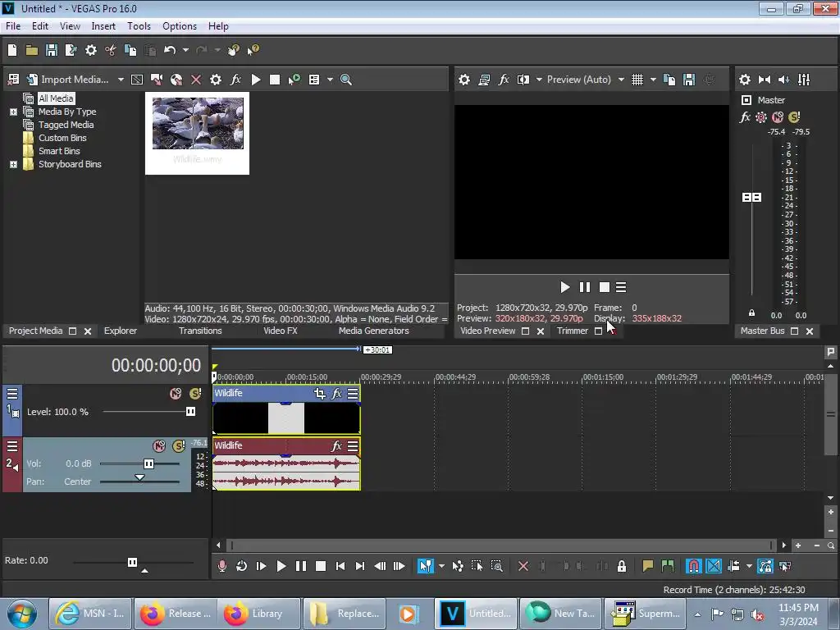The image size is (840, 630).
Task: Open the Normal Edit Tool dropdown arrow
Action: coord(441,566)
